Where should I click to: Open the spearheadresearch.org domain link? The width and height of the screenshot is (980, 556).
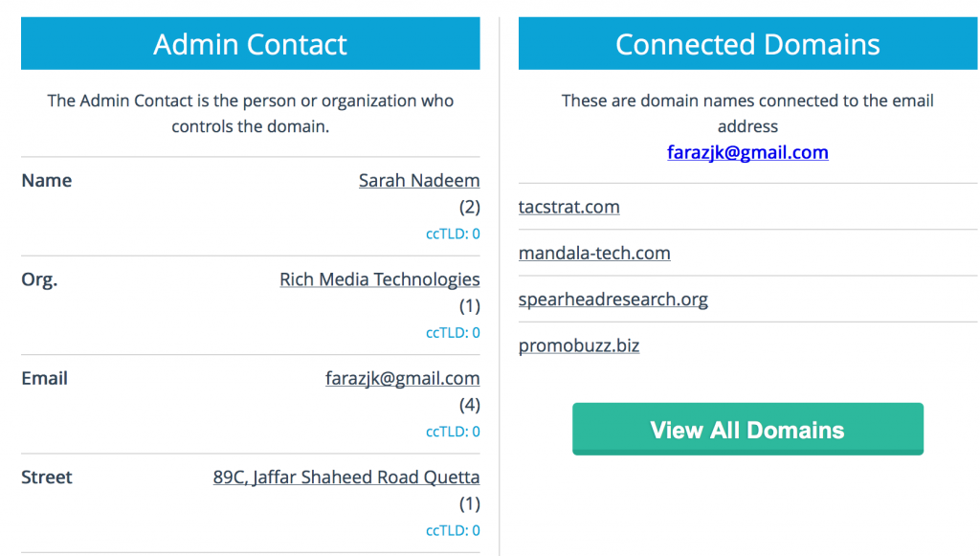coord(613,300)
